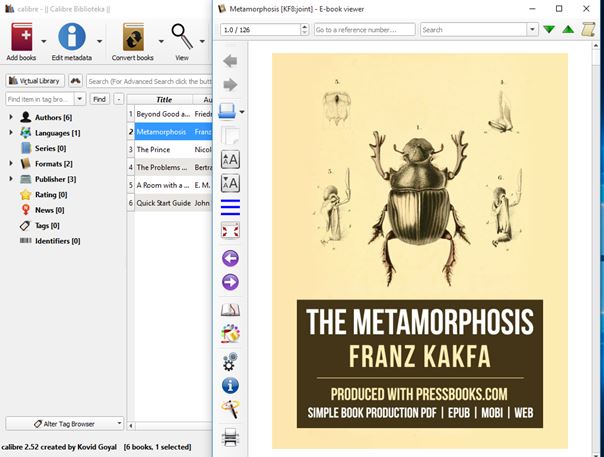
Task: Click the Virtual Library button
Action: point(33,81)
